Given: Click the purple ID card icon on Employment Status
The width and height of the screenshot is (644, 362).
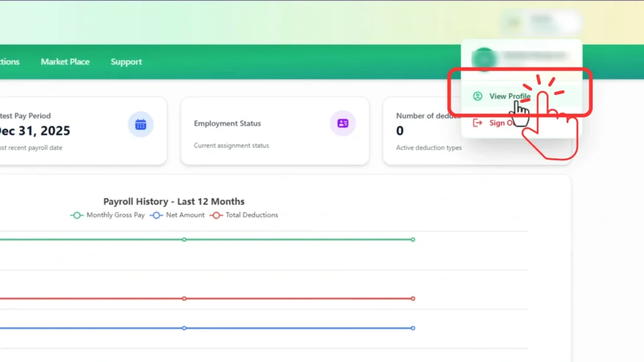Looking at the screenshot, I should click(343, 123).
